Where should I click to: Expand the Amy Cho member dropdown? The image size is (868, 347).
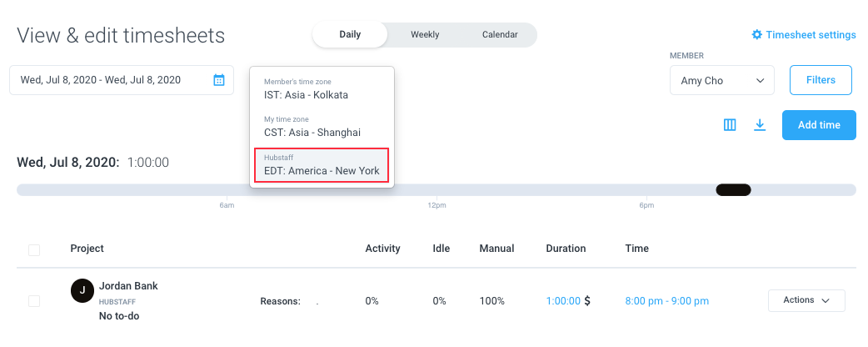click(x=722, y=80)
